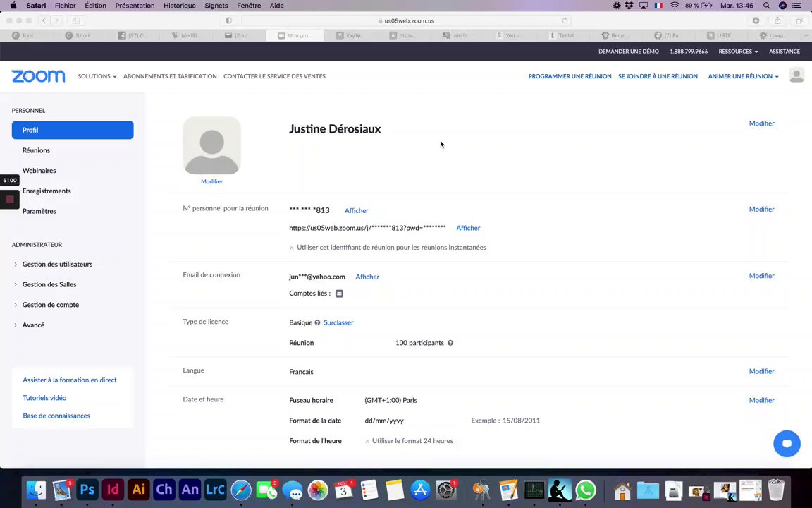The height and width of the screenshot is (508, 812).
Task: Click the Safari back arrow
Action: [44, 20]
